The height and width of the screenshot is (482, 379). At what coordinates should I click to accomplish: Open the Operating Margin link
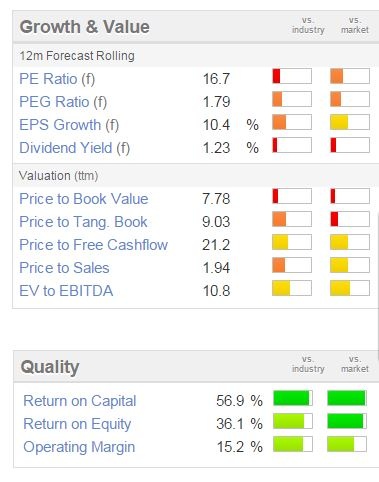pyautogui.click(x=79, y=447)
